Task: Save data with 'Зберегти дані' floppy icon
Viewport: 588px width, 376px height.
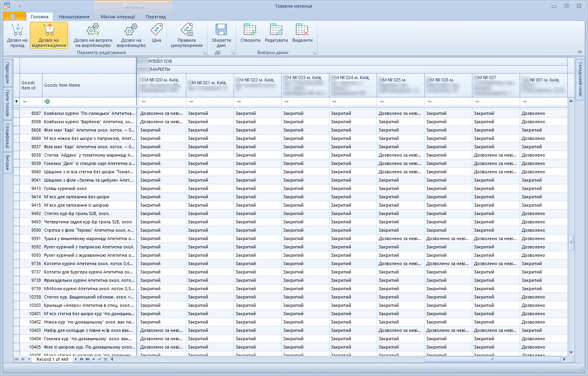Action: (x=221, y=29)
